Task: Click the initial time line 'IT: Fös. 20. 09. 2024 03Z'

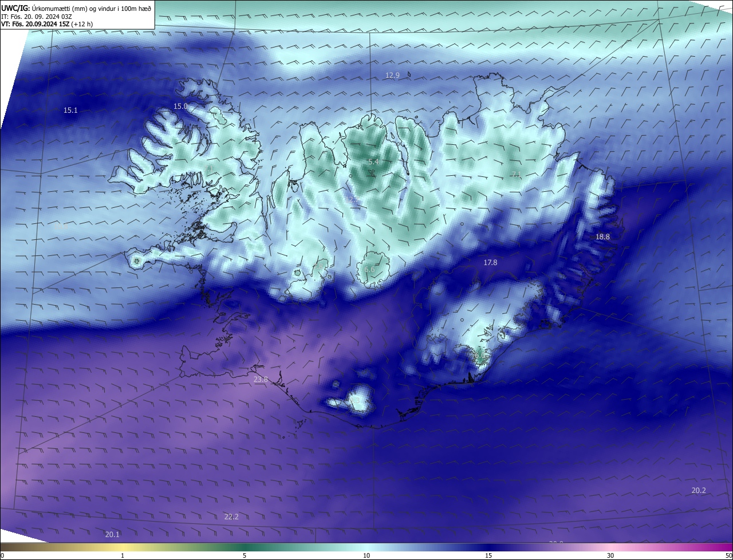Action: 36,17
